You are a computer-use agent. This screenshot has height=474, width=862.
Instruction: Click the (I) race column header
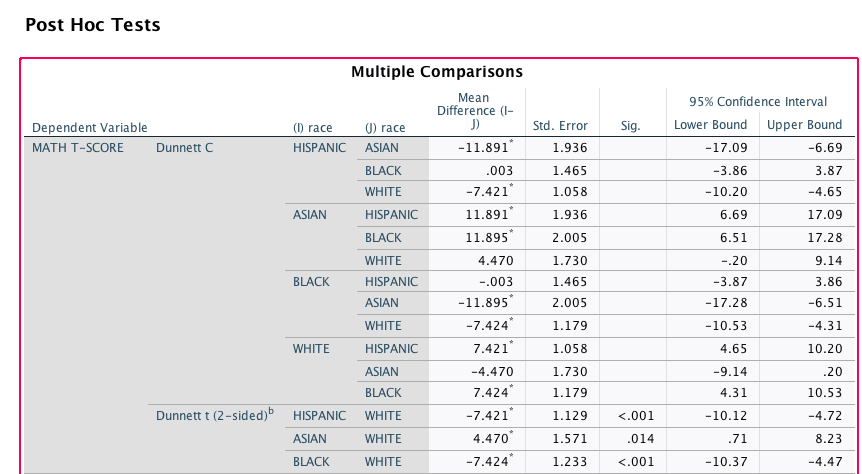tap(312, 128)
